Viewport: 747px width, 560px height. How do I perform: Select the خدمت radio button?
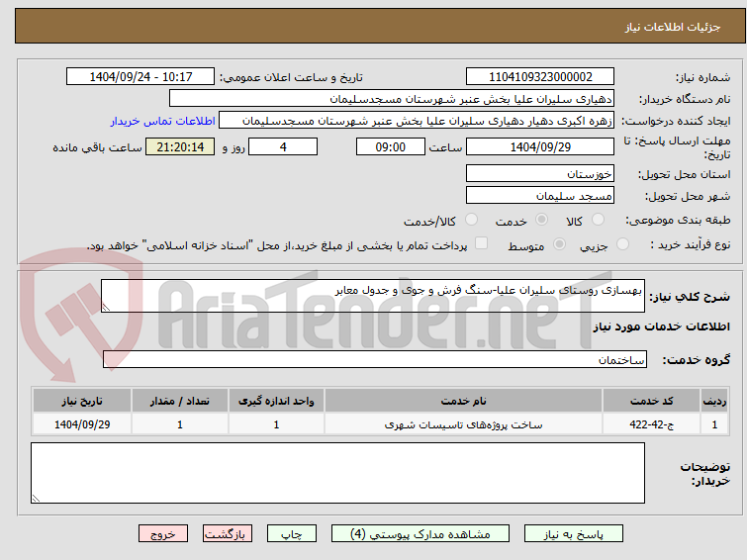click(541, 220)
